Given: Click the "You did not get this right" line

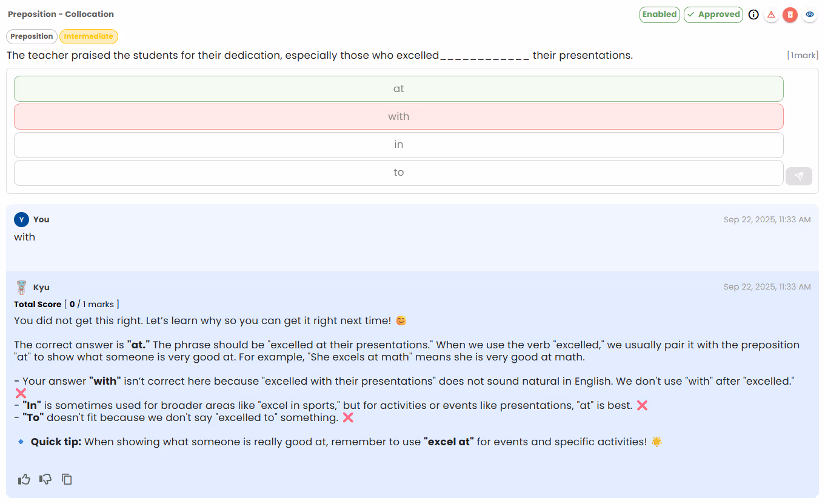Looking at the screenshot, I should [210, 320].
